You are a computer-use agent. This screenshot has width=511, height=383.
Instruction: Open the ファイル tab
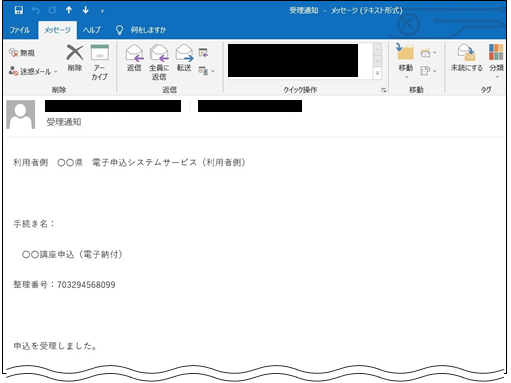(x=19, y=30)
